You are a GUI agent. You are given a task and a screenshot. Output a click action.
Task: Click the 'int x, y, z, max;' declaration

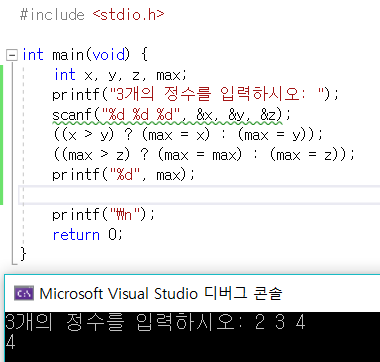point(121,75)
